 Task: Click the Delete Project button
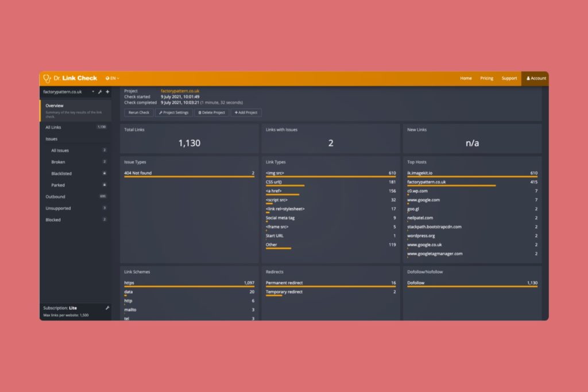(x=212, y=112)
